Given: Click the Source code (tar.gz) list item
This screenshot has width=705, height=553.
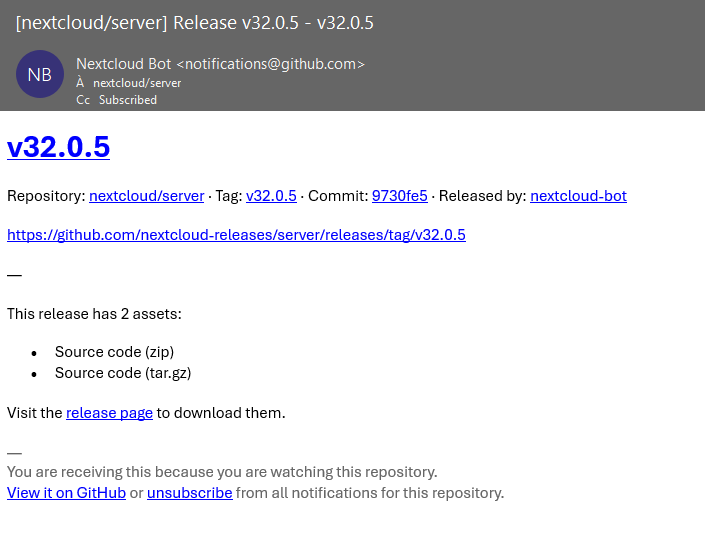Looking at the screenshot, I should [x=123, y=373].
